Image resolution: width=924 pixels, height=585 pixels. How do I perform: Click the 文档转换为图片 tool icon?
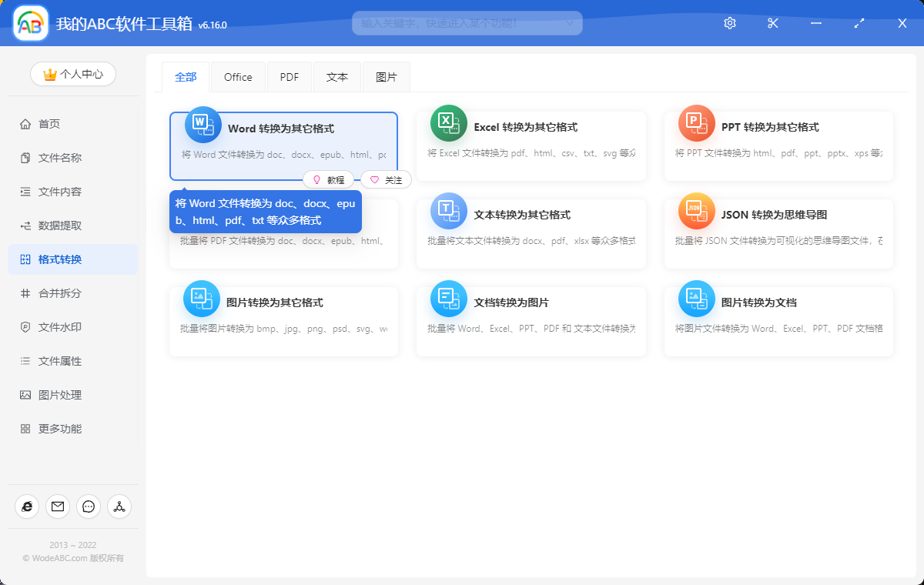(449, 299)
